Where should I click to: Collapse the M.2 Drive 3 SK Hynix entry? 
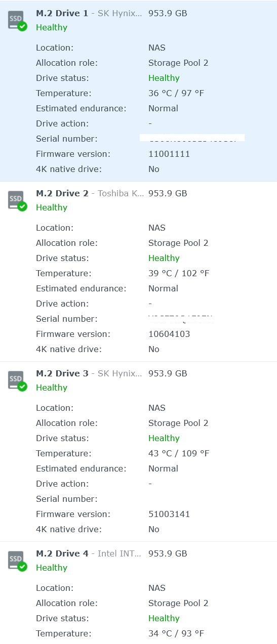coord(138,380)
